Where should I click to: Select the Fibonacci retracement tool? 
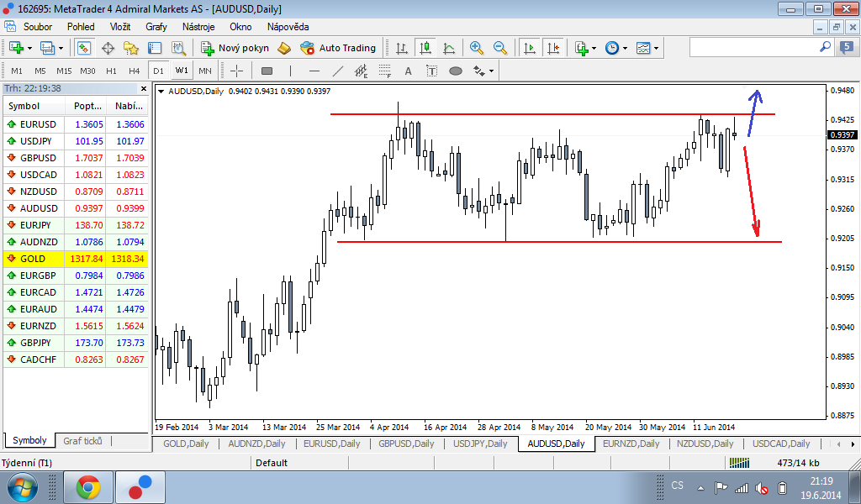coord(385,71)
